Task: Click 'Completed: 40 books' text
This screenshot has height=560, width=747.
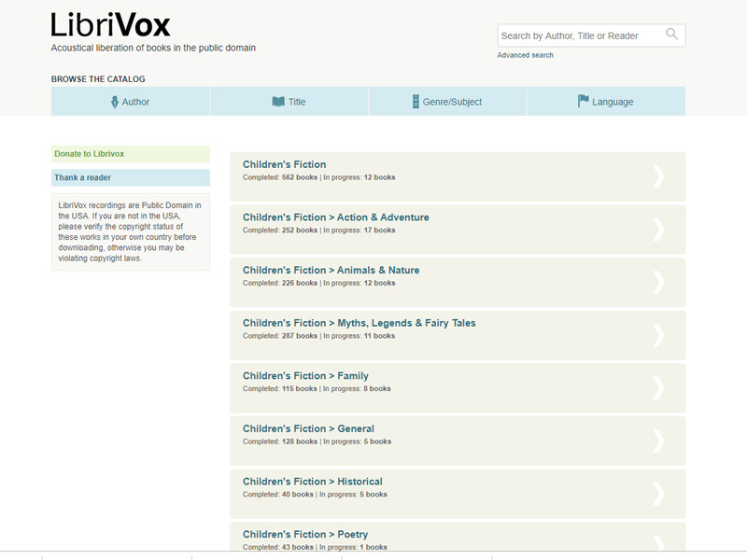Action: point(277,495)
